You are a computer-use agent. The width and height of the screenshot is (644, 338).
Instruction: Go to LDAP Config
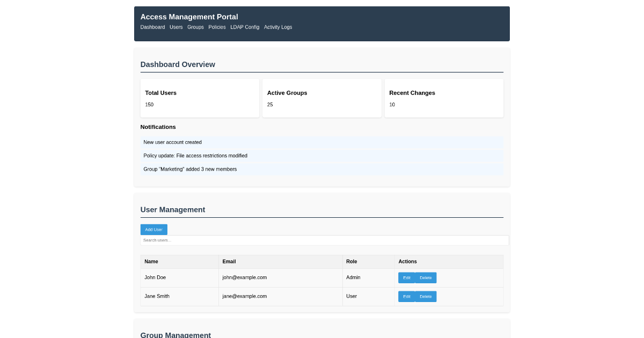point(245,27)
